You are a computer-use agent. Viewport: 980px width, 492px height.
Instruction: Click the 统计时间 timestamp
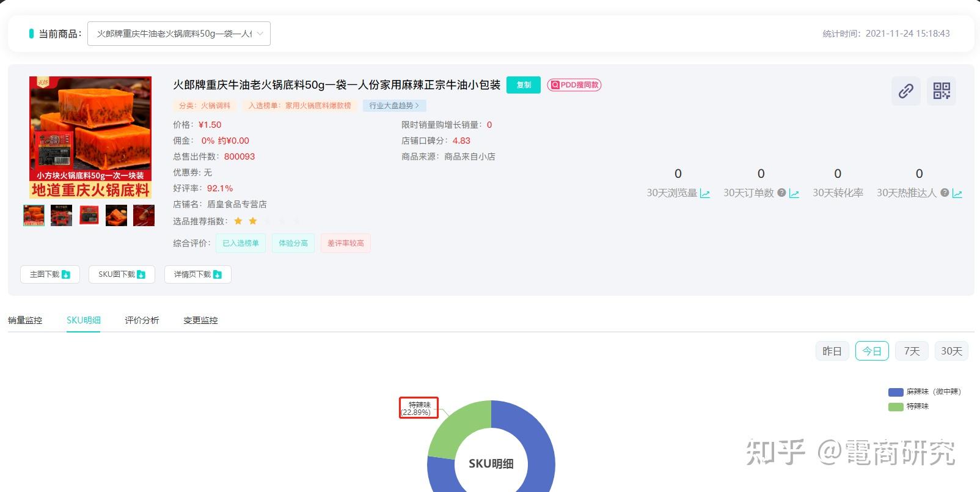tap(886, 34)
